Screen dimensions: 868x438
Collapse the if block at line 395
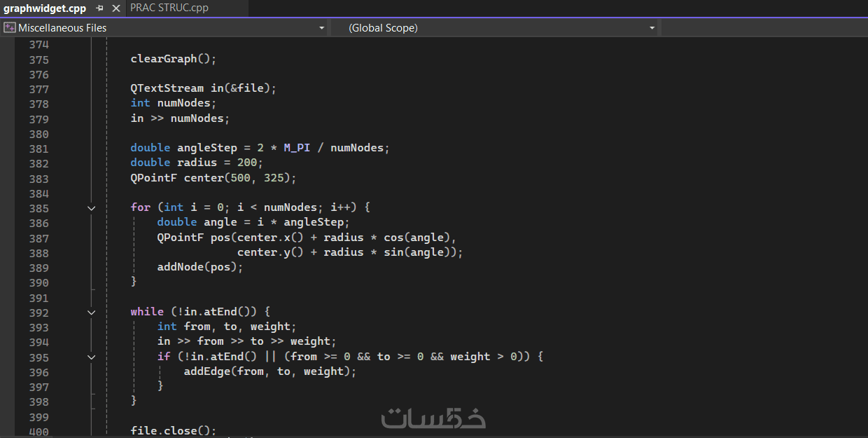91,357
